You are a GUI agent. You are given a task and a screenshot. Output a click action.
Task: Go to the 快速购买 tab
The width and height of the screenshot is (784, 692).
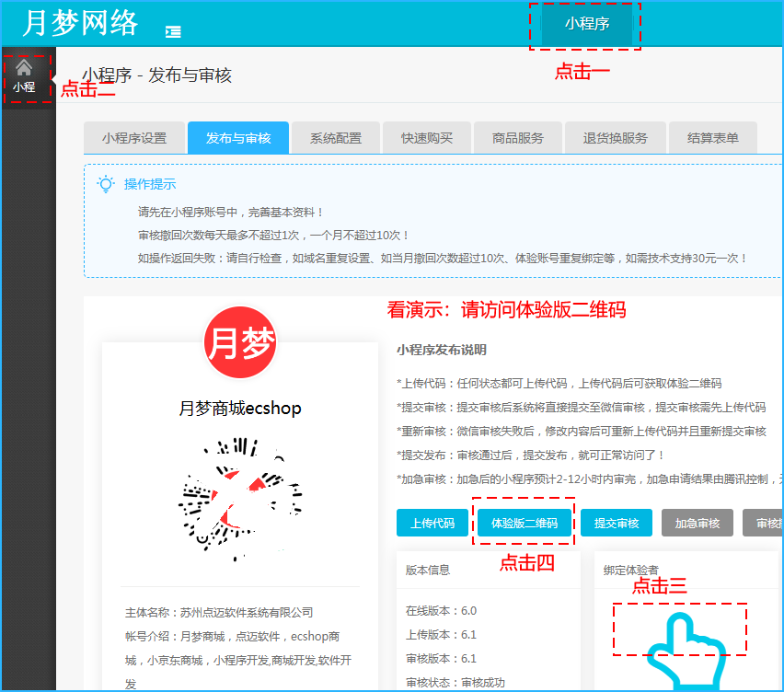427,138
